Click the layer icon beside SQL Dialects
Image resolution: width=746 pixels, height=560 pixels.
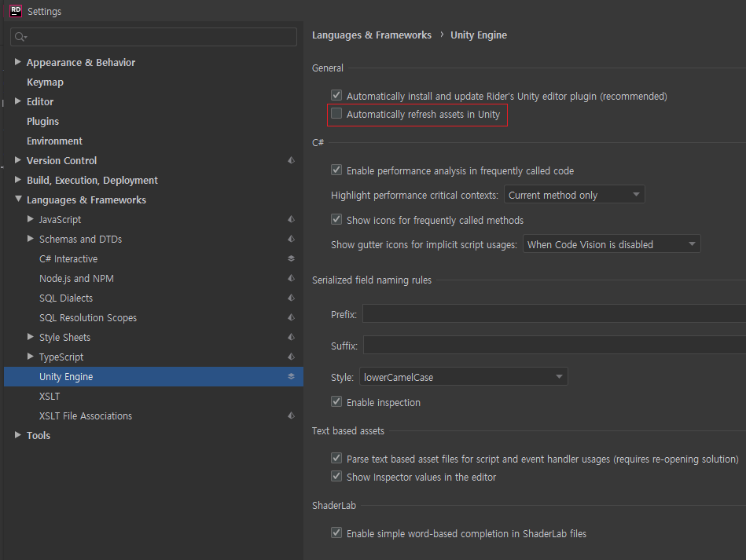coord(291,298)
